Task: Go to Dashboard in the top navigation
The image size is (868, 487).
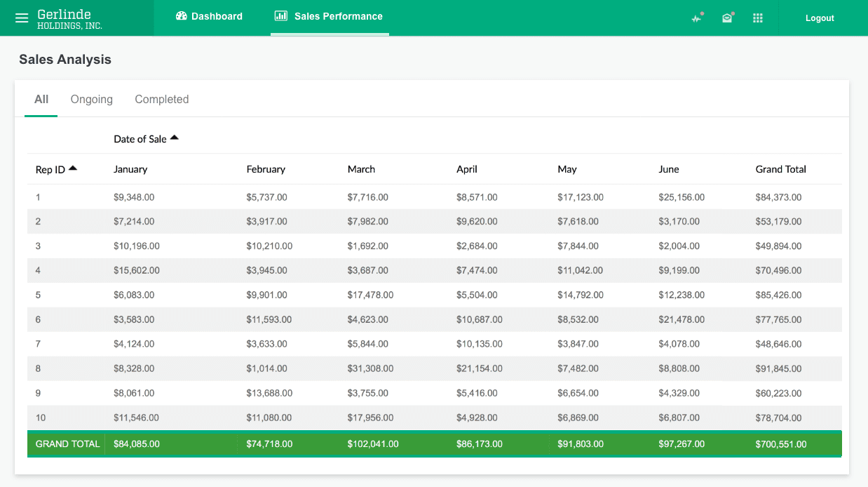Action: point(217,16)
